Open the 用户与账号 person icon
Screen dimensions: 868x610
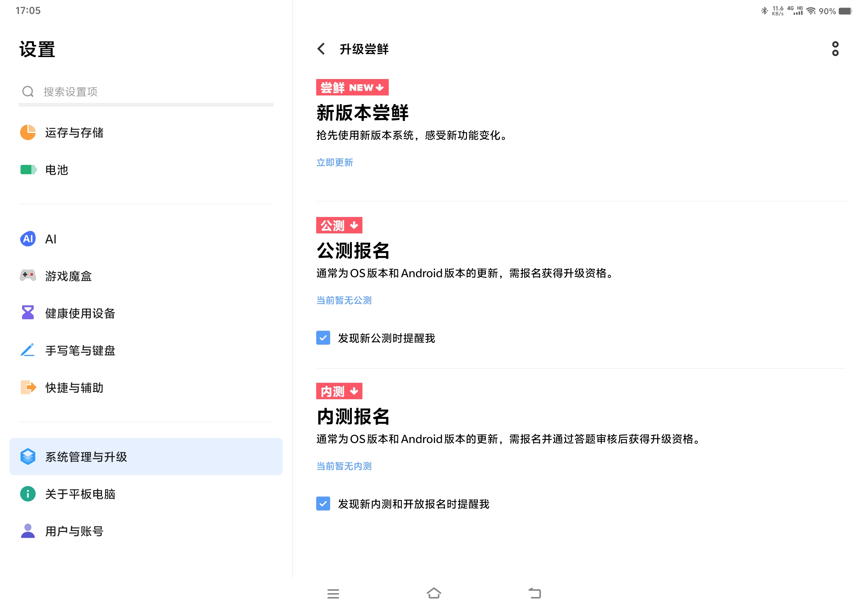(28, 531)
